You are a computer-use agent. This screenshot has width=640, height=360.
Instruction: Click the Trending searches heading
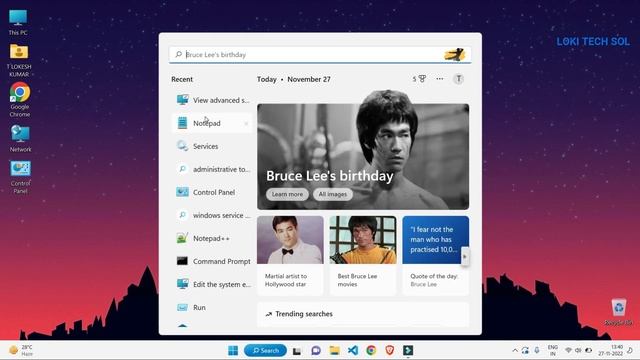point(304,314)
